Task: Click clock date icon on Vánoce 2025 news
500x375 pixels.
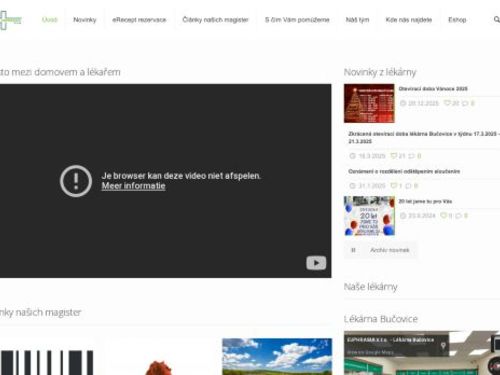Action: pos(403,103)
